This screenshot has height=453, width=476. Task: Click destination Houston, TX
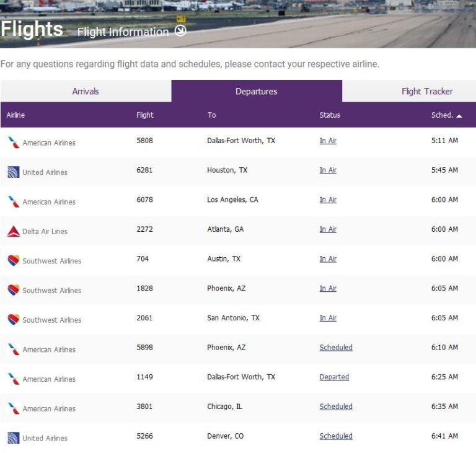click(x=227, y=170)
